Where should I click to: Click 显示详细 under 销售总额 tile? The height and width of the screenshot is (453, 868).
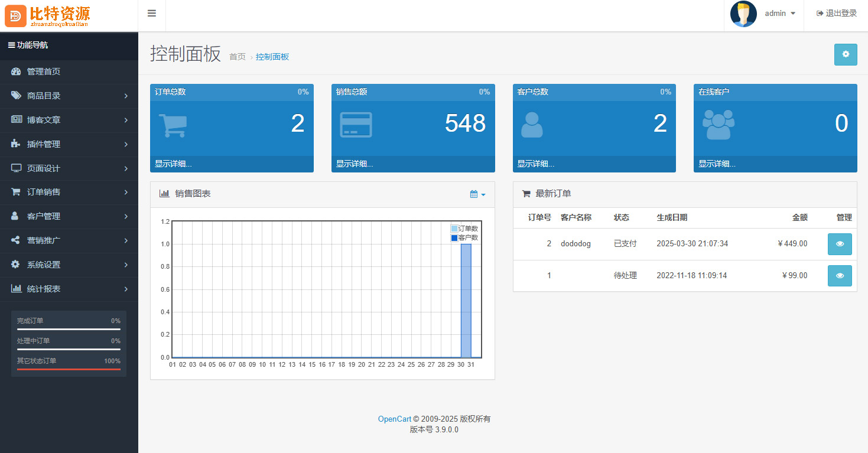[355, 164]
